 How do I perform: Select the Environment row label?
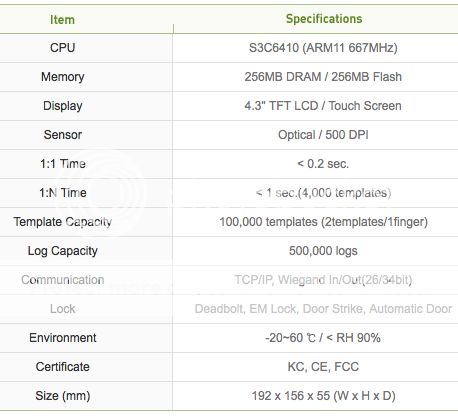62,338
